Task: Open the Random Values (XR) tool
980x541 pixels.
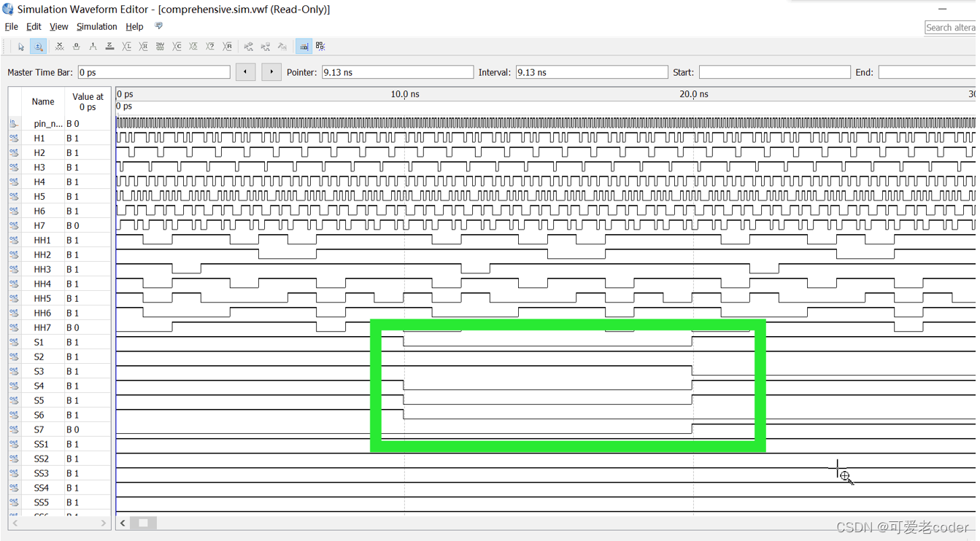Action: (227, 47)
